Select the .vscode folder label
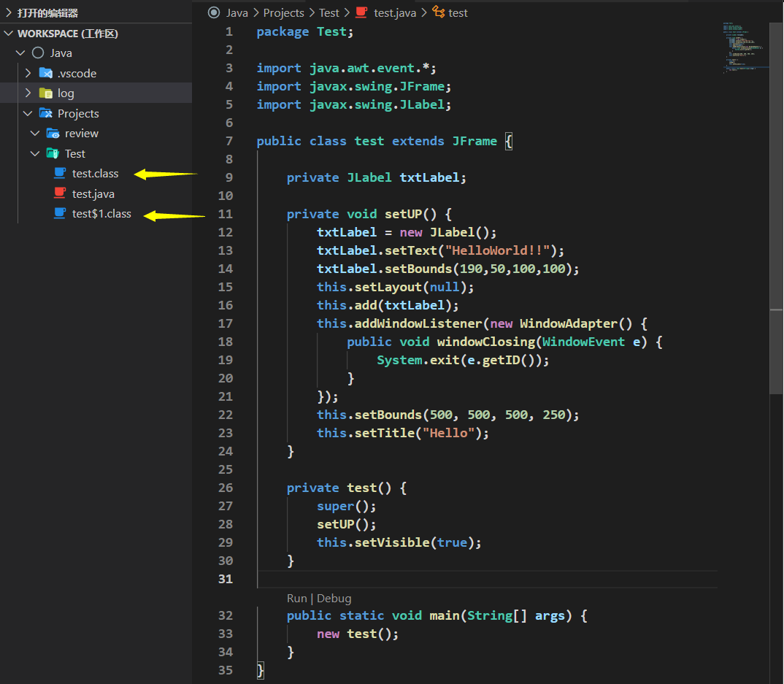This screenshot has width=784, height=684. 77,74
